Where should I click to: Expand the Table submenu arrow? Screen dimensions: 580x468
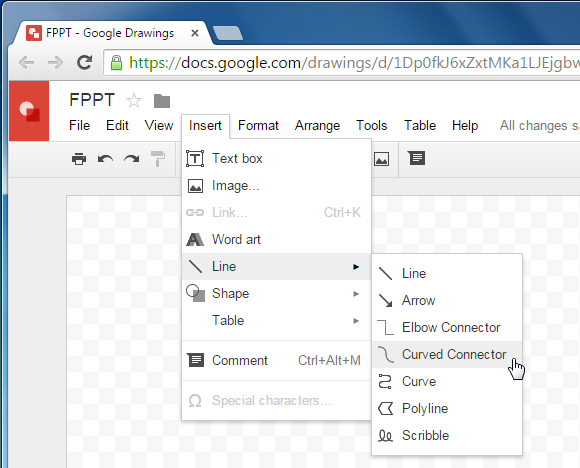click(x=356, y=321)
